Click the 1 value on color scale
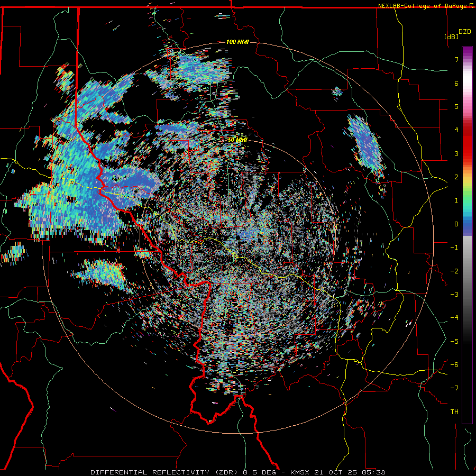 [456, 200]
